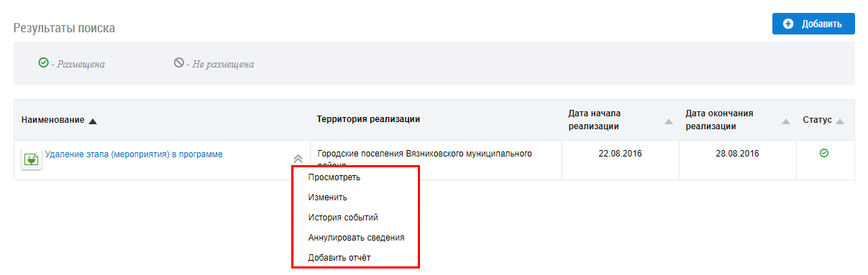Open the Удаление этапа (мероприятия) в программе link
The image size is (868, 275).
tap(134, 154)
